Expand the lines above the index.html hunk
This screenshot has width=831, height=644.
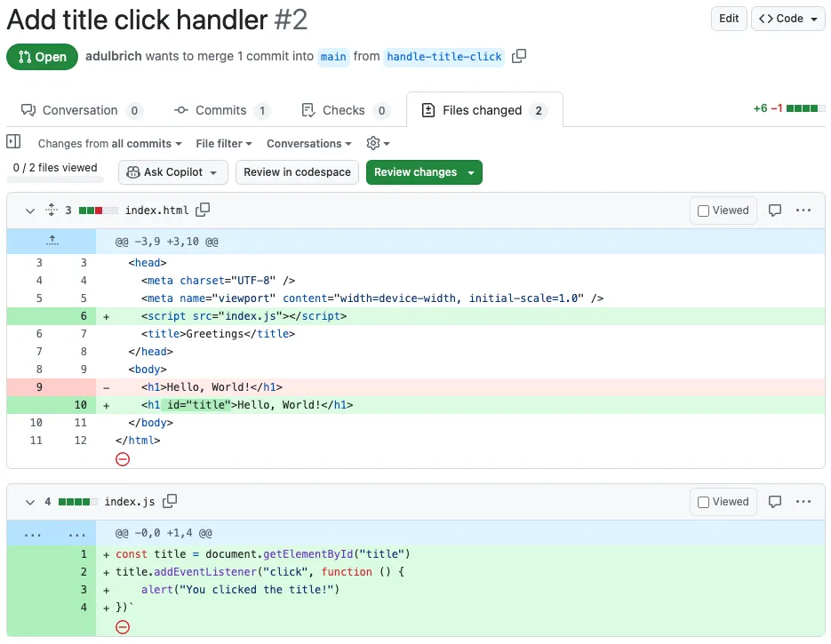point(52,241)
